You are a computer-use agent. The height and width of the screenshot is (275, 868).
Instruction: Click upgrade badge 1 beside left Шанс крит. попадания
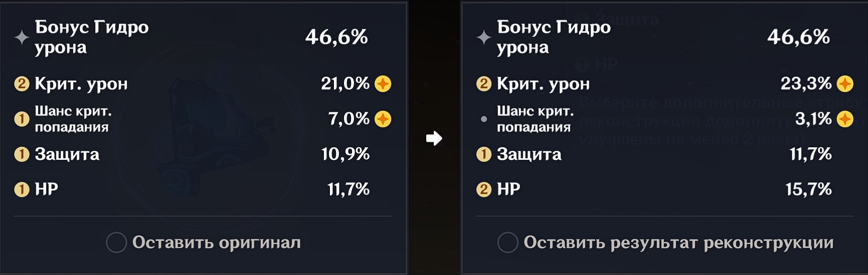pos(22,119)
